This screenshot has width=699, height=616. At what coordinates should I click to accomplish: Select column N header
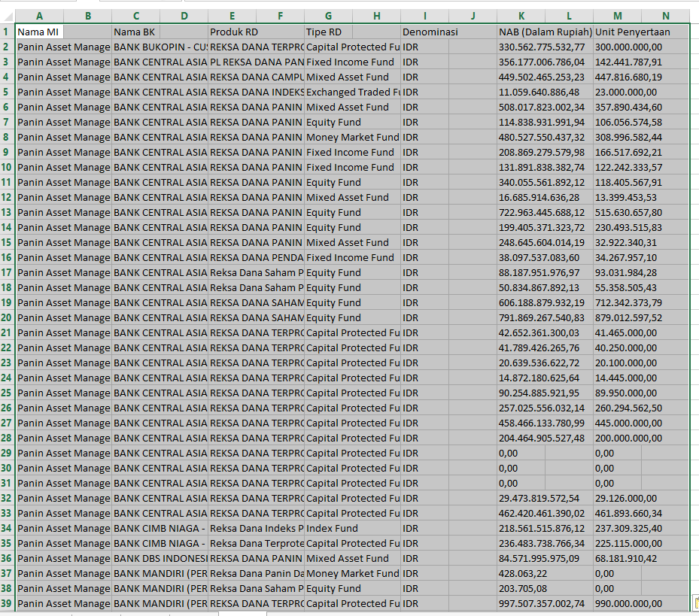click(x=665, y=16)
